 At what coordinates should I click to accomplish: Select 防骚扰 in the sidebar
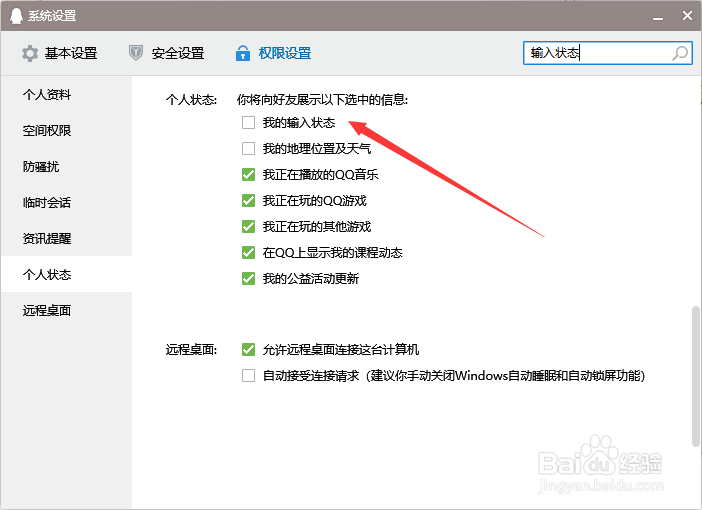click(66, 167)
